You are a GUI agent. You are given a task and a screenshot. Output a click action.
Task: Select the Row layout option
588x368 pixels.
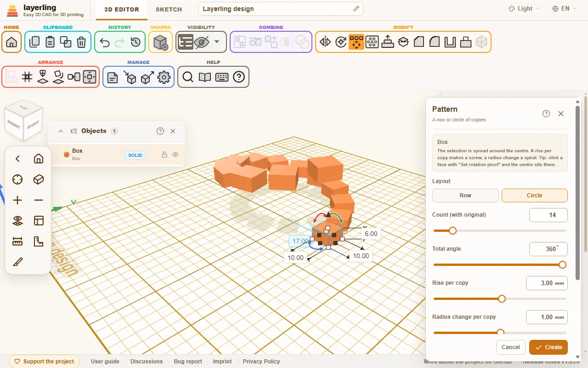pos(465,195)
